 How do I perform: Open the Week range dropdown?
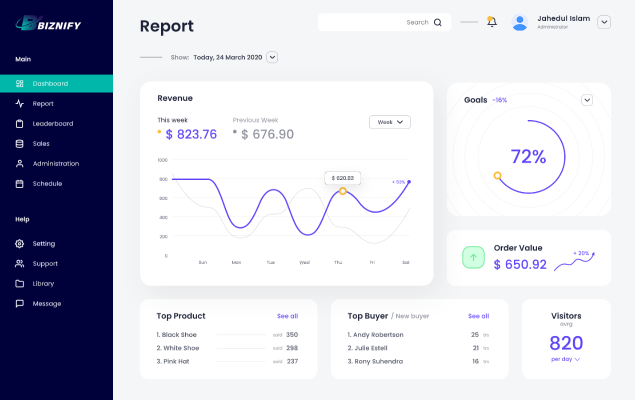[x=390, y=122]
